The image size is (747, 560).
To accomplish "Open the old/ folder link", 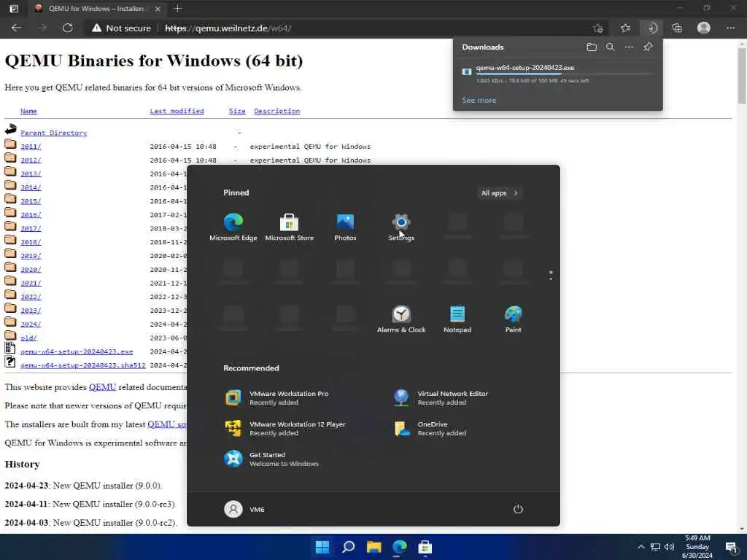I will (28, 338).
